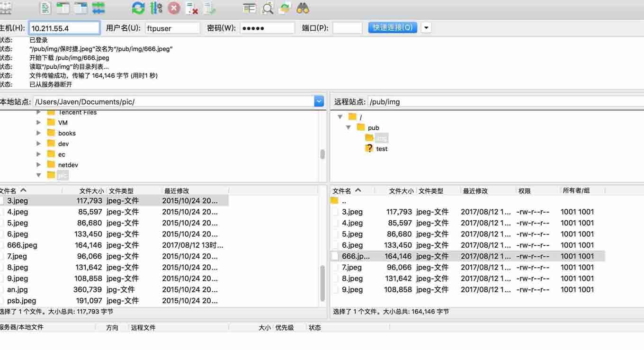This screenshot has height=350, width=644.
Task: Toggle the message log display
Action: pos(45,8)
